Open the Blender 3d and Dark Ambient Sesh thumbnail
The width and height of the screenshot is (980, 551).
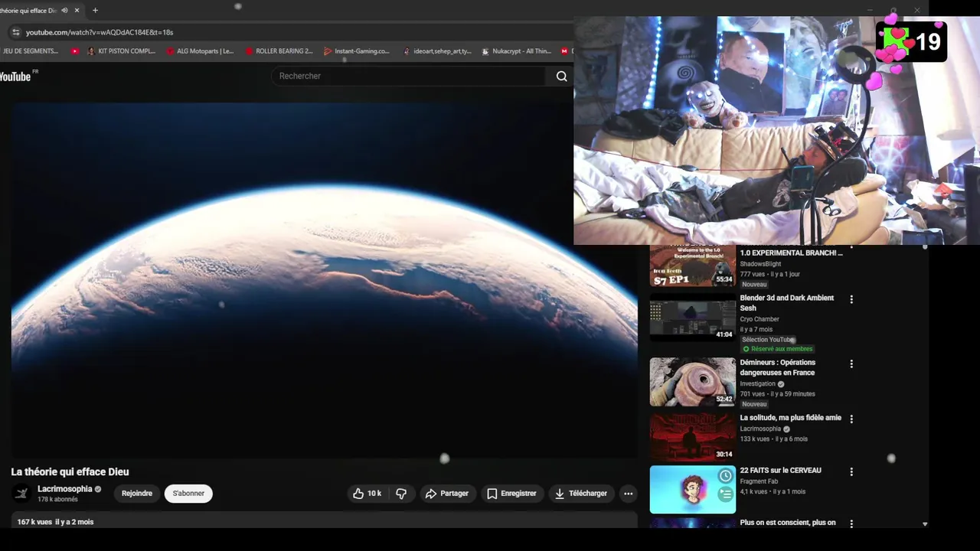click(692, 316)
